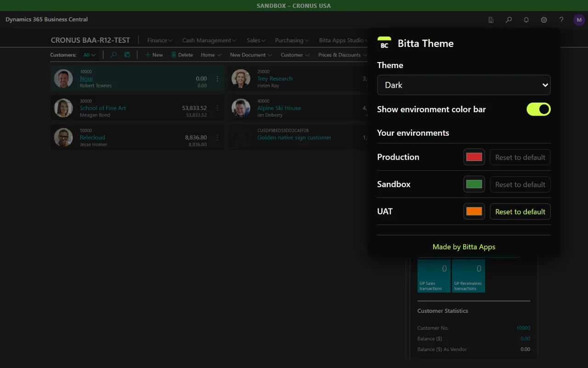
Task: Open more options for School of Fine Art
Action: [217, 108]
